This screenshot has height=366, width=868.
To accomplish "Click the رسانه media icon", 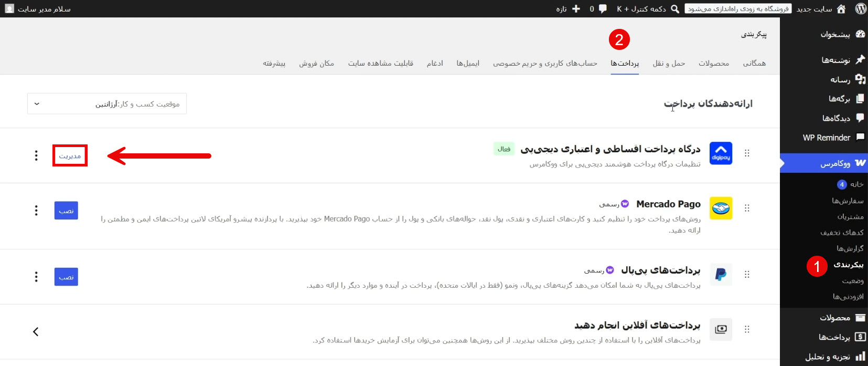I will (x=860, y=79).
